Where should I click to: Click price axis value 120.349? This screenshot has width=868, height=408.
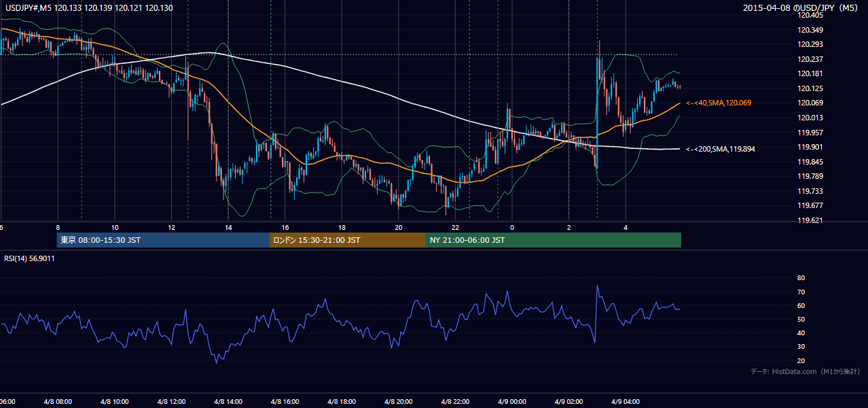[x=810, y=30]
